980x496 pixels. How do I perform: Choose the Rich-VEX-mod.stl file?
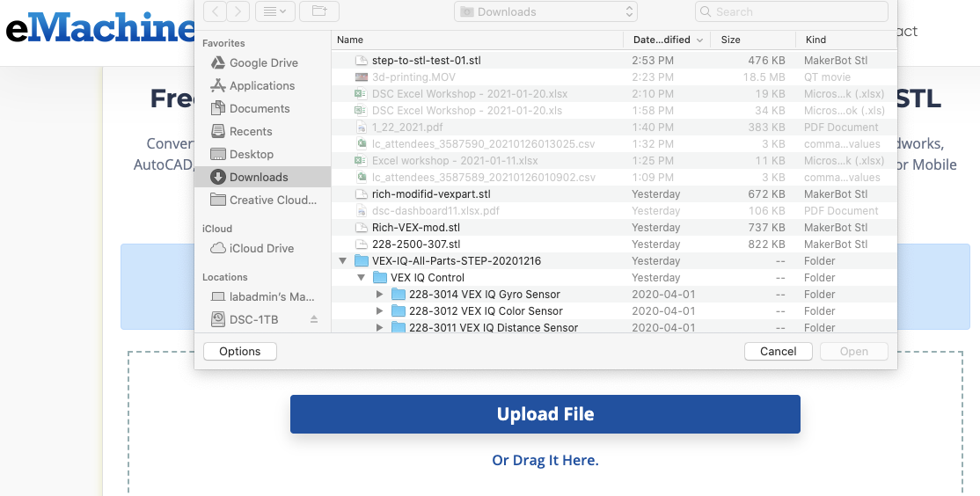[415, 228]
